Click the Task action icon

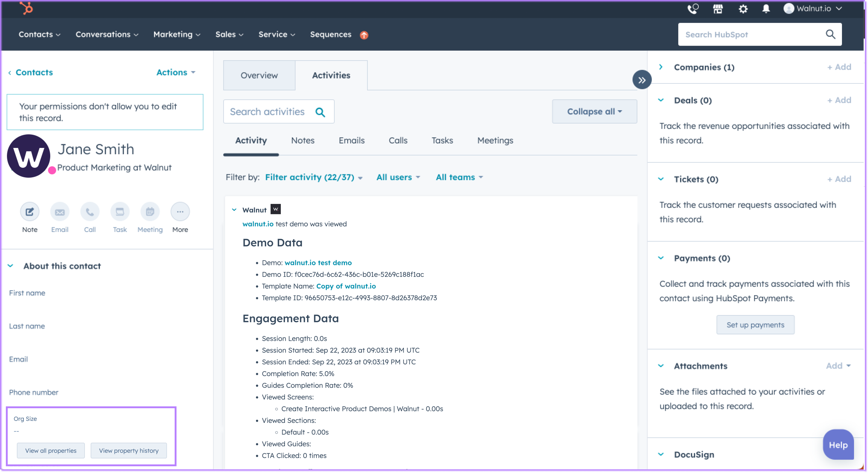120,211
